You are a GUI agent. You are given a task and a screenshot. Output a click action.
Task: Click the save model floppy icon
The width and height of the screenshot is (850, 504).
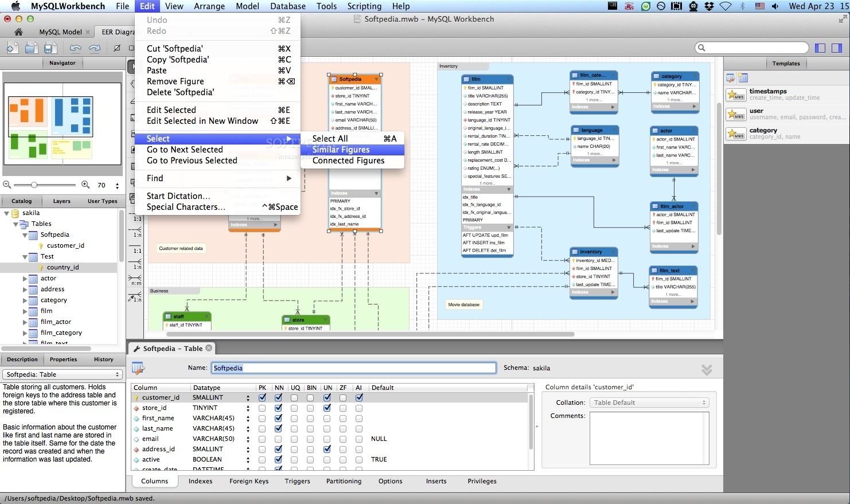(x=50, y=48)
